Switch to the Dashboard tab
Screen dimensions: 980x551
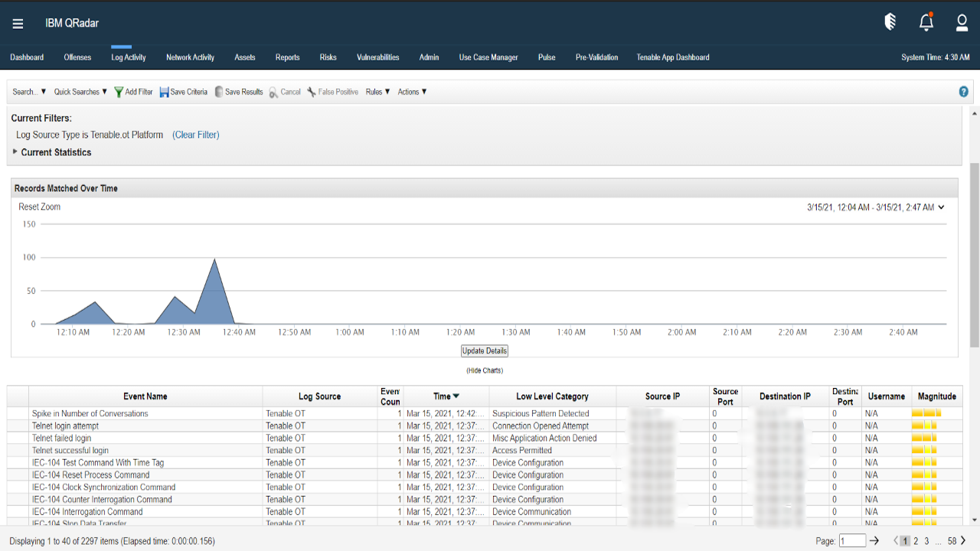point(27,57)
